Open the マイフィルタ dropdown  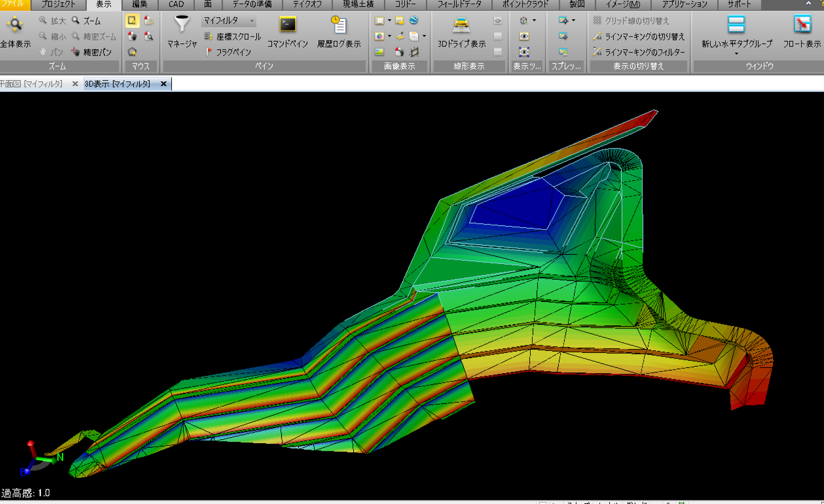[229, 21]
